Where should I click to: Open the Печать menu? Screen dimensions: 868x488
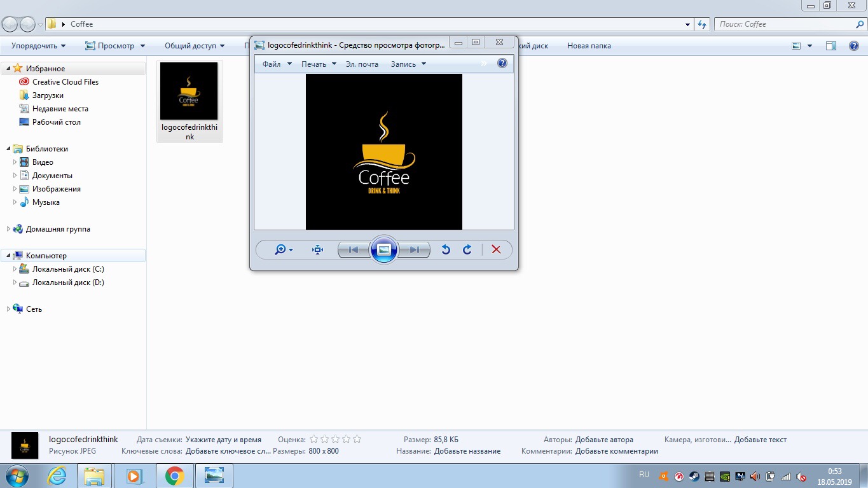313,64
